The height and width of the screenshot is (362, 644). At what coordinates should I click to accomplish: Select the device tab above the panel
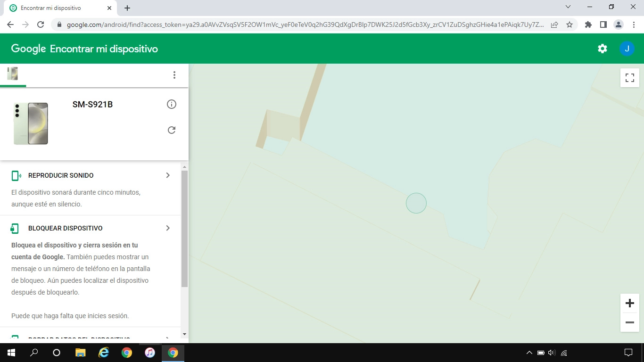coord(13,74)
